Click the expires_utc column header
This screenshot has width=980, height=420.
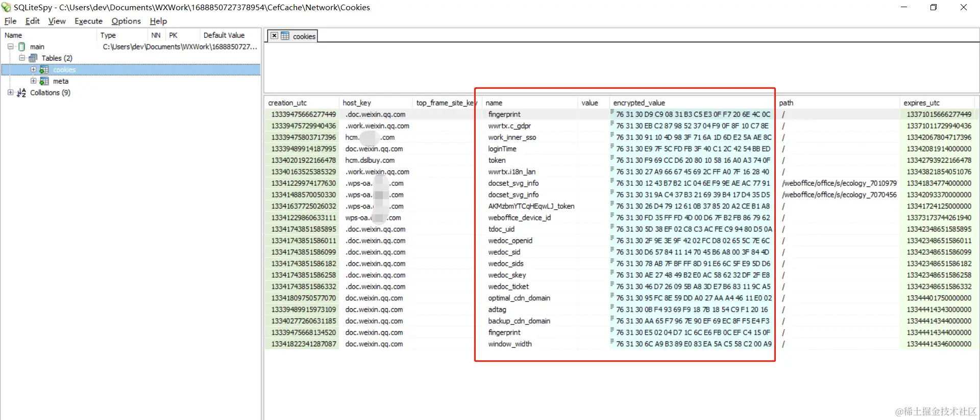[x=938, y=103]
